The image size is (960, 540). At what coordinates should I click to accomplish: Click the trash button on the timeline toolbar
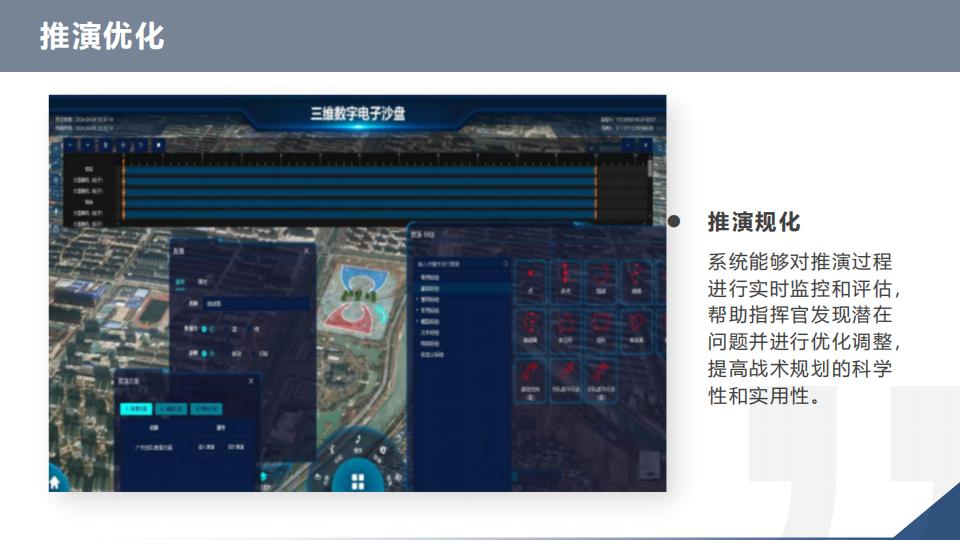point(106,145)
